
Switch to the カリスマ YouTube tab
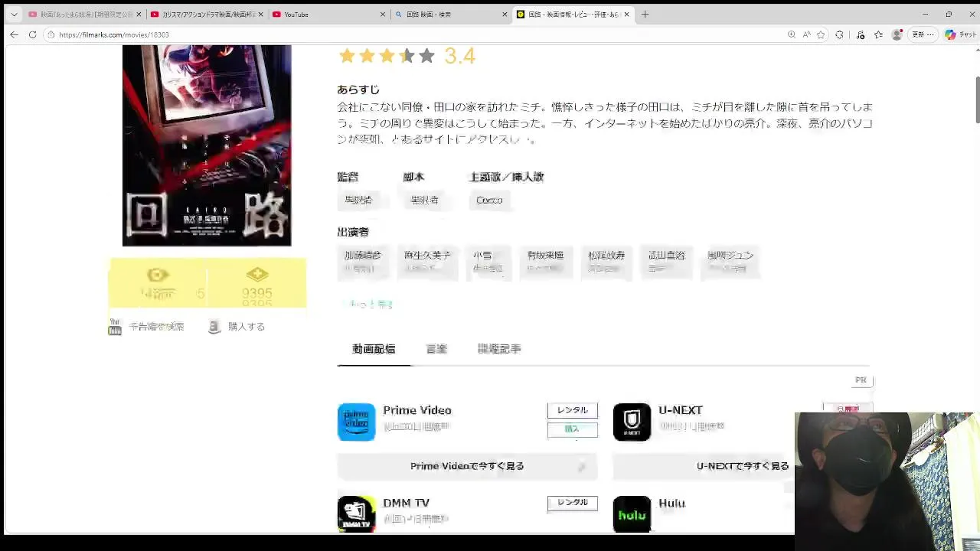[207, 15]
